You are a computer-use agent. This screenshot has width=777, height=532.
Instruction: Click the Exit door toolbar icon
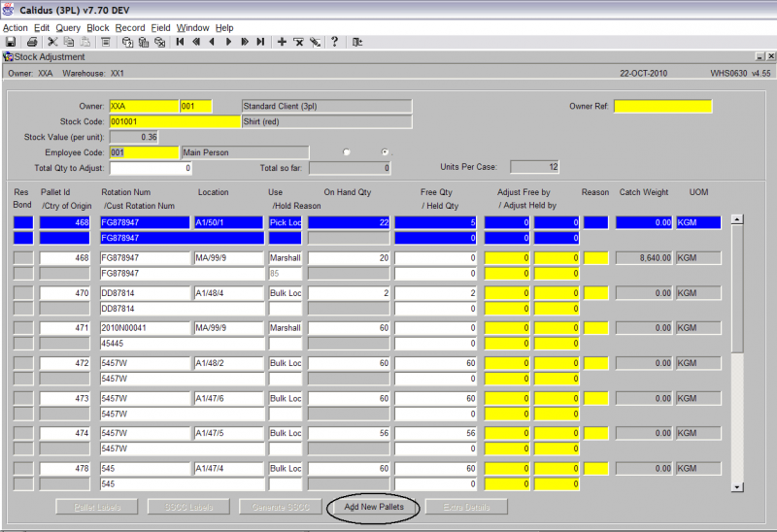point(356,42)
